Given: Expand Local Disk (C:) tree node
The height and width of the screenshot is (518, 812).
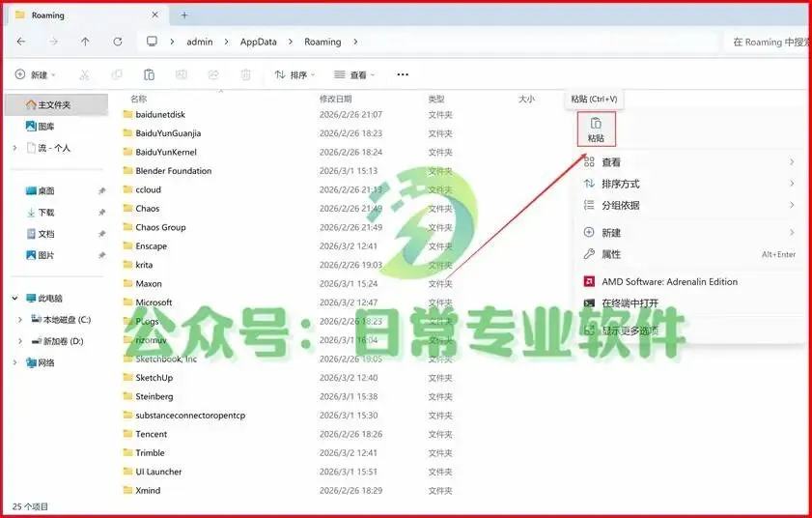Looking at the screenshot, I should tap(19, 320).
